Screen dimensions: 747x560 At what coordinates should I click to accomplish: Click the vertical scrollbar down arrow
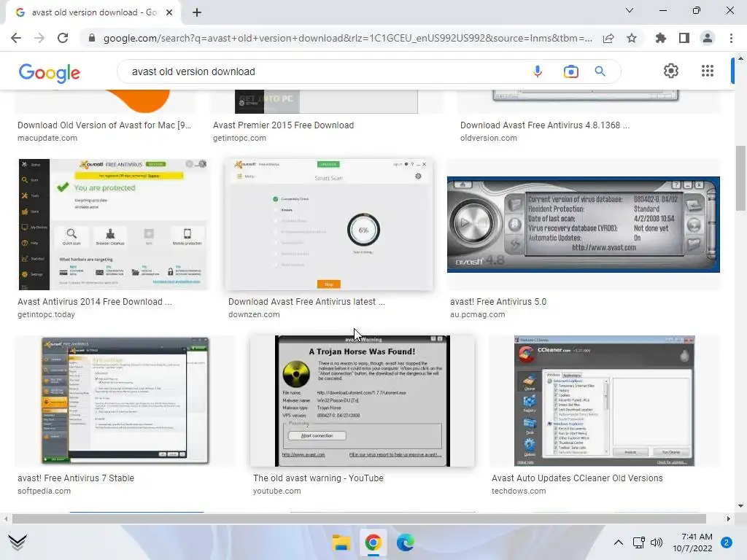point(740,506)
